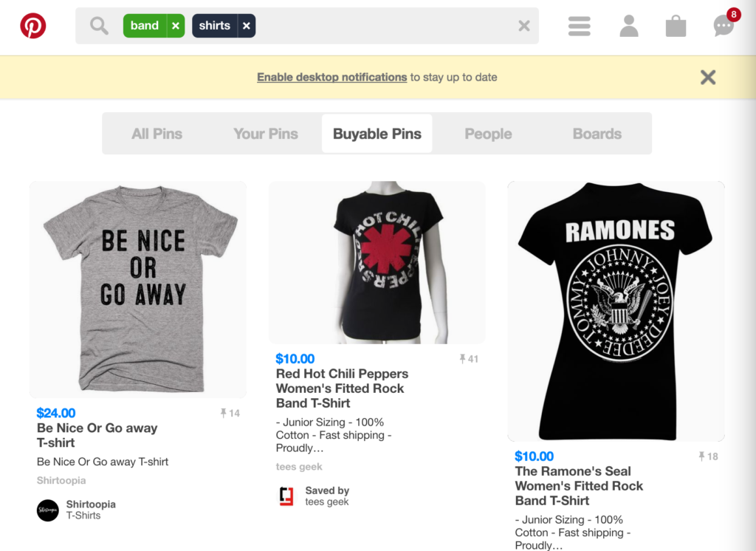756x551 pixels.
Task: Click the Red Hot Chili Peppers shirt image
Action: coord(377,262)
